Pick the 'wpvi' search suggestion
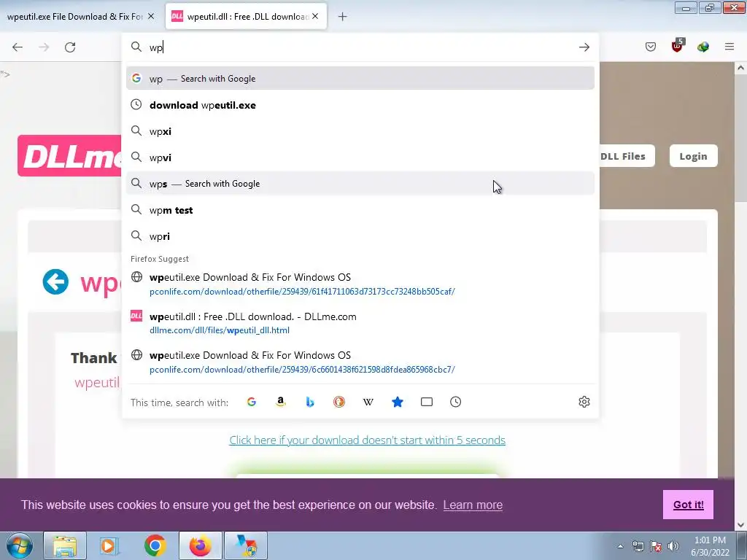Screen dimensions: 747x560 coord(360,157)
